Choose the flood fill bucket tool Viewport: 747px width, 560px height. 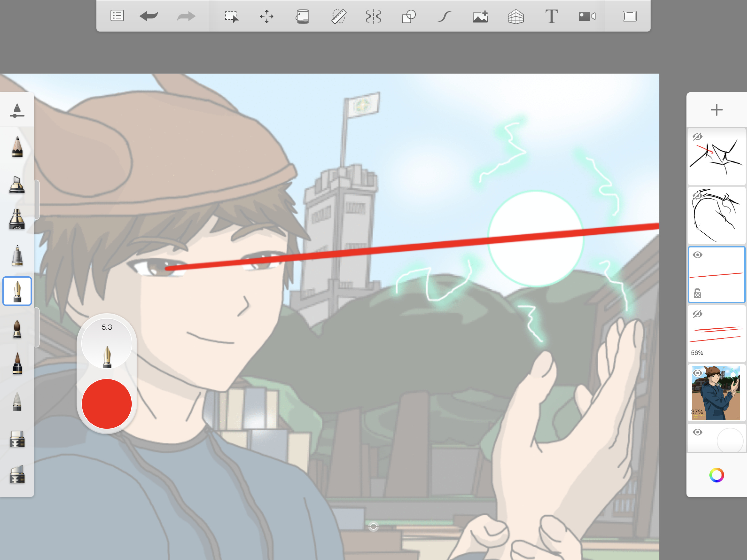[x=302, y=16]
